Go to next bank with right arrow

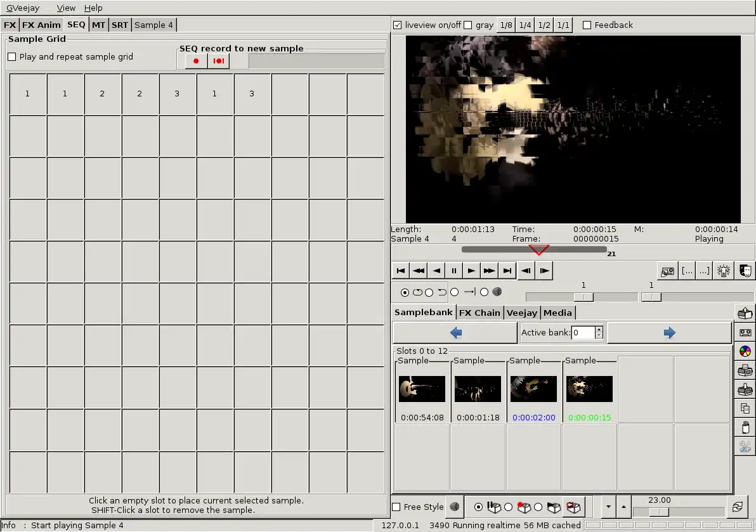(669, 332)
